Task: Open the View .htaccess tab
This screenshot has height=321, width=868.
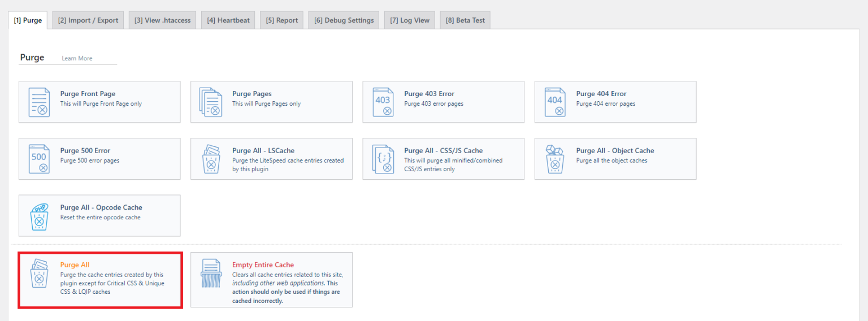Action: [162, 20]
